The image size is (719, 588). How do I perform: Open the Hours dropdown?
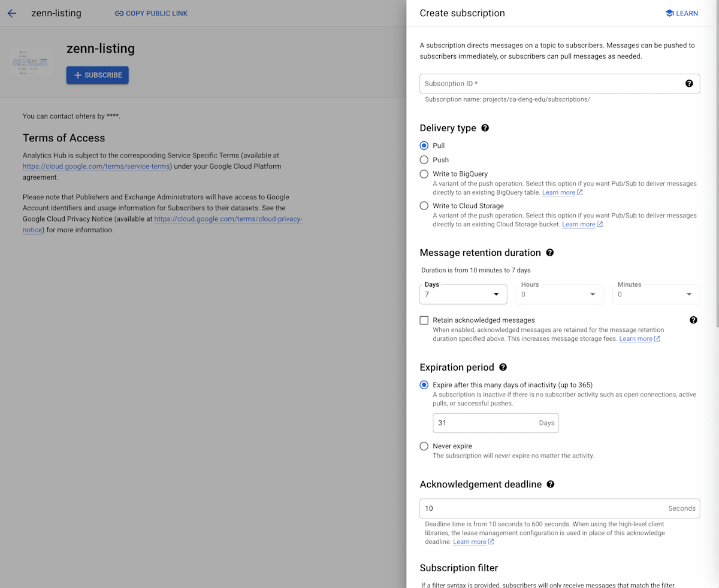(x=560, y=294)
